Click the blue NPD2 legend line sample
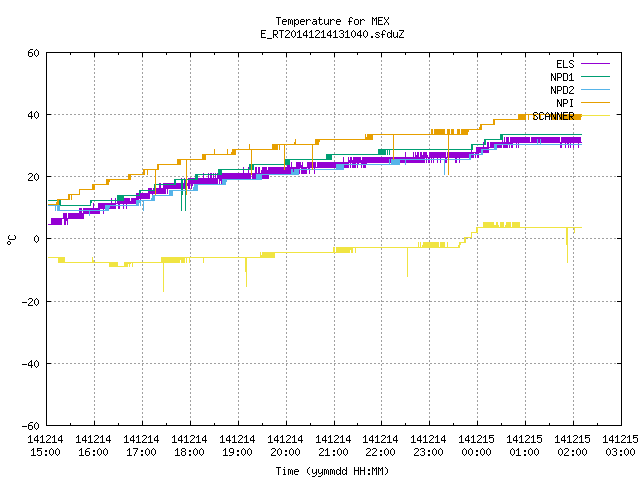Image resolution: width=640 pixels, height=480 pixels. (595, 89)
